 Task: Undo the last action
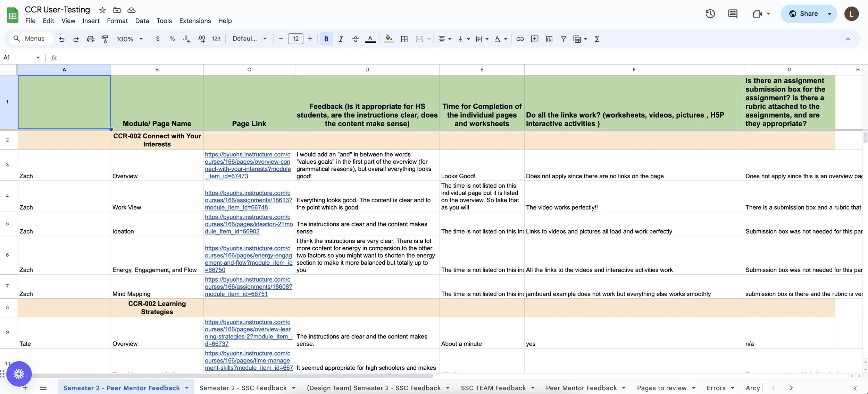[x=61, y=39]
